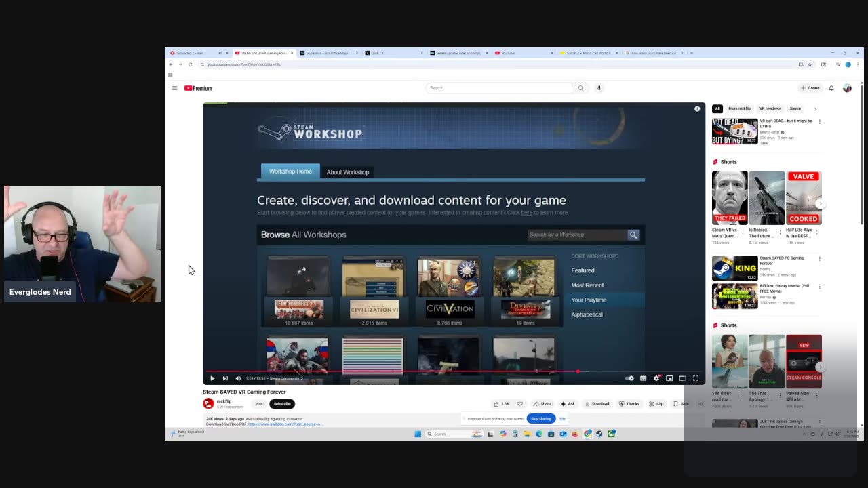The image size is (868, 488).
Task: Select the Steam filter chip
Action: [795, 108]
